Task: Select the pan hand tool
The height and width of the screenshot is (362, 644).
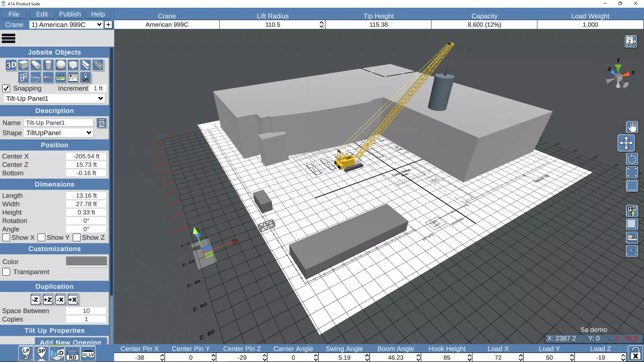Action: [632, 127]
